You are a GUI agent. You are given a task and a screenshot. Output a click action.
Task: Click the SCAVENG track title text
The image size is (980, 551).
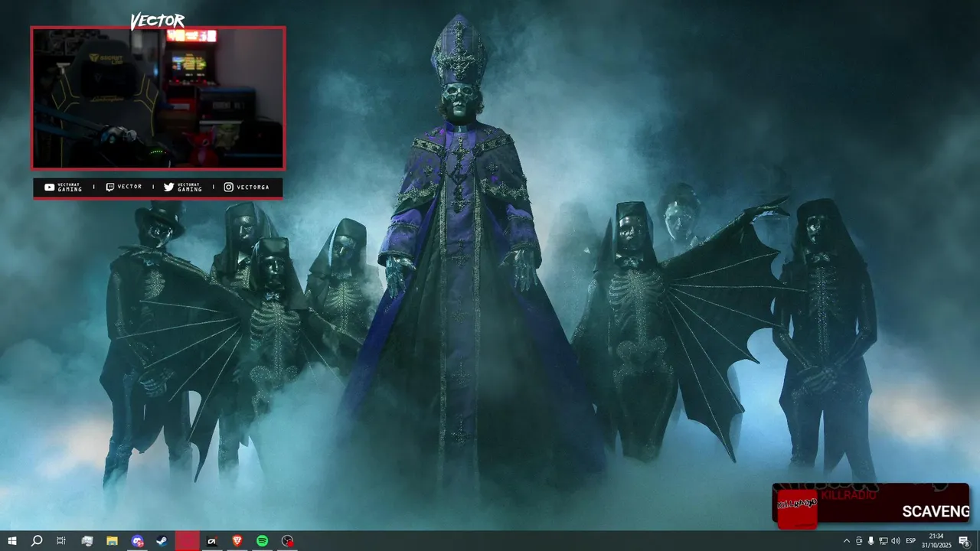[936, 511]
